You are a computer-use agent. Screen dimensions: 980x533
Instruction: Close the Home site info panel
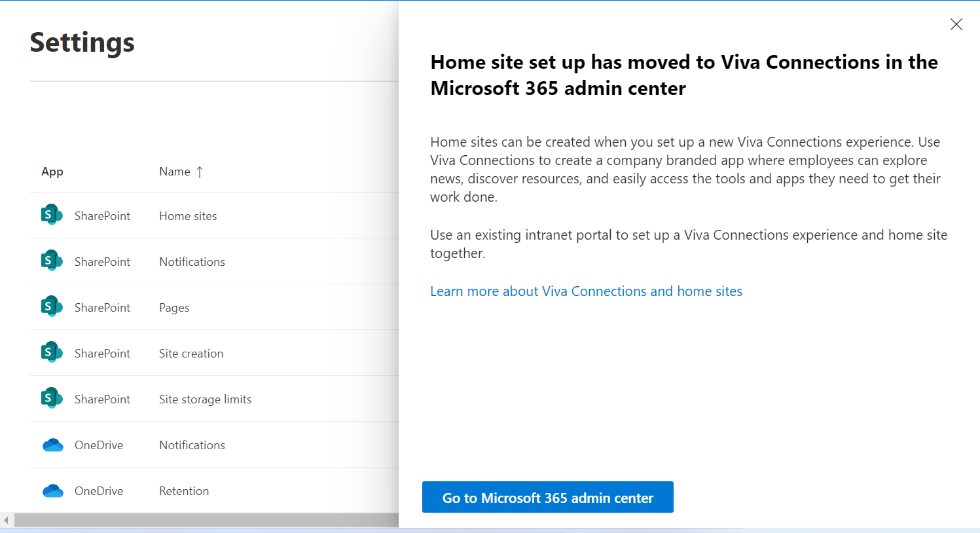[956, 24]
